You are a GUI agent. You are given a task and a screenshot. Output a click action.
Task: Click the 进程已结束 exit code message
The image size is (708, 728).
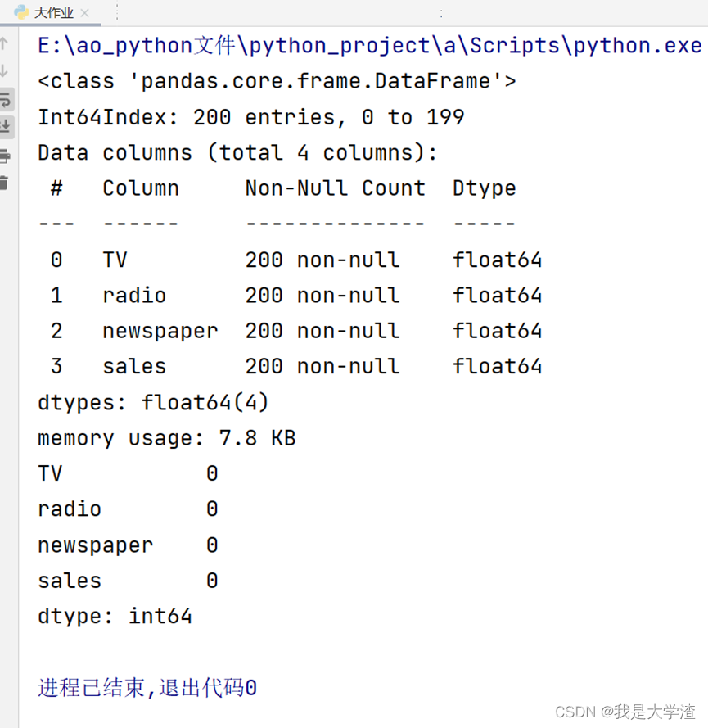point(147,688)
